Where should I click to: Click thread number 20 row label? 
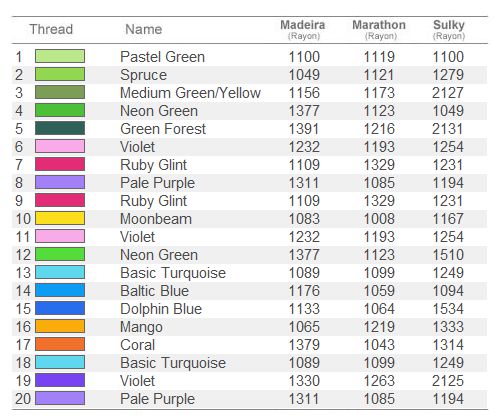coord(23,399)
